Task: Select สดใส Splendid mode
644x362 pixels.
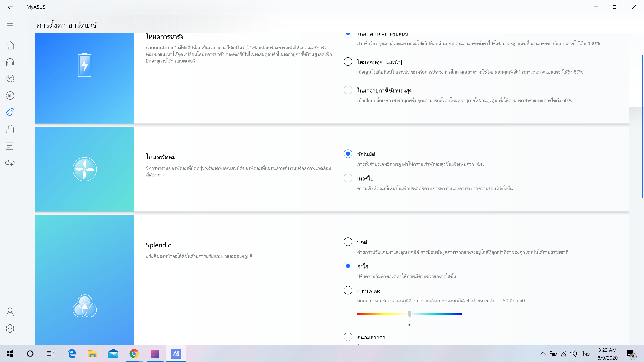Action: tap(348, 266)
